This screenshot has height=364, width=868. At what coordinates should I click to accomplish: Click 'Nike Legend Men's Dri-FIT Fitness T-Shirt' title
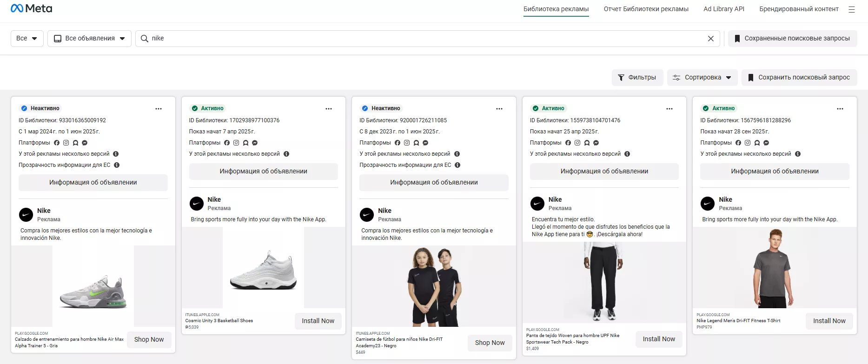pyautogui.click(x=738, y=321)
